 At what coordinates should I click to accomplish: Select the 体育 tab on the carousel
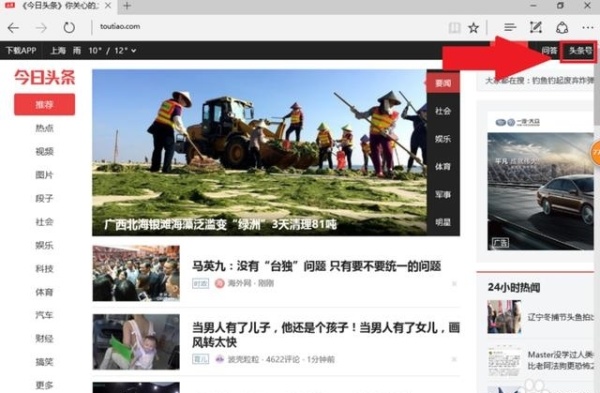click(443, 166)
